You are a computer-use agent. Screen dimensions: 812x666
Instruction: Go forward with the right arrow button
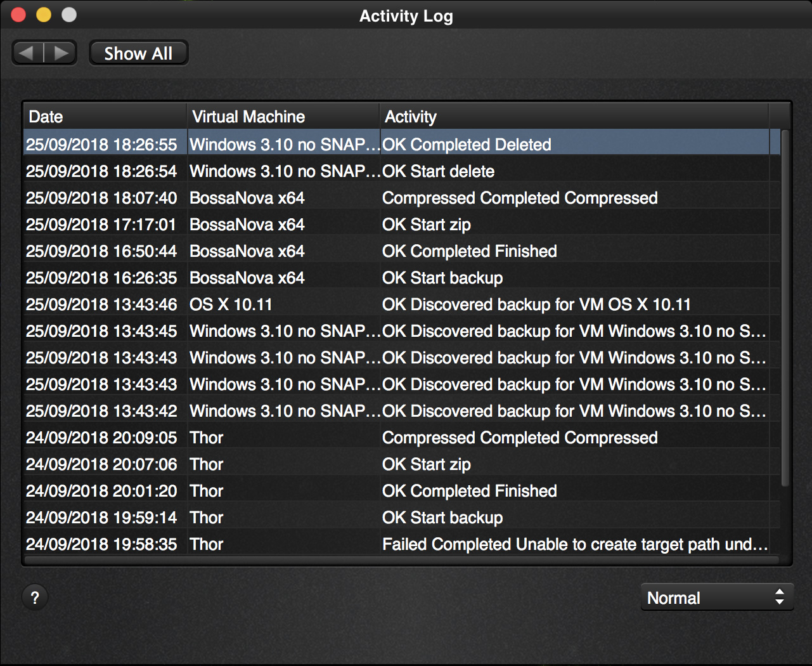click(61, 53)
